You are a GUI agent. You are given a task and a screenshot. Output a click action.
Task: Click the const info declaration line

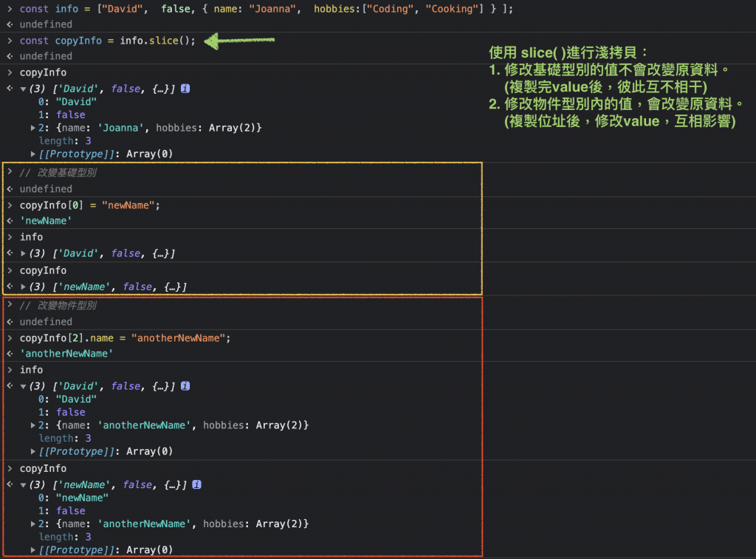(x=266, y=9)
